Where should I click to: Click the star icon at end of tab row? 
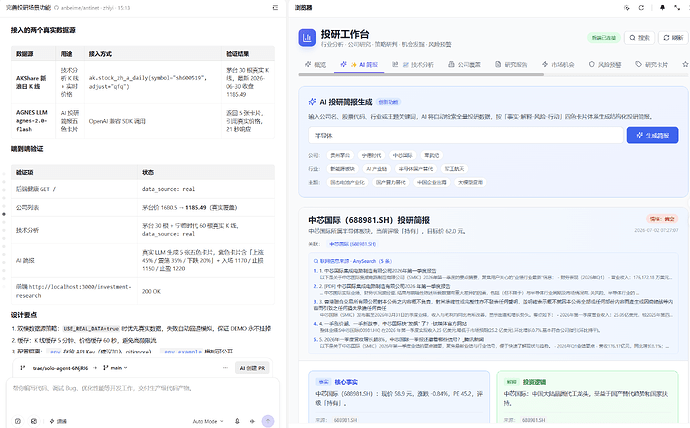pos(685,64)
